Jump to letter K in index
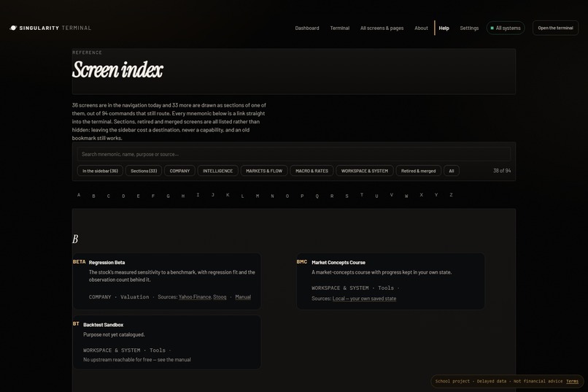The width and height of the screenshot is (588, 392). pyautogui.click(x=228, y=195)
